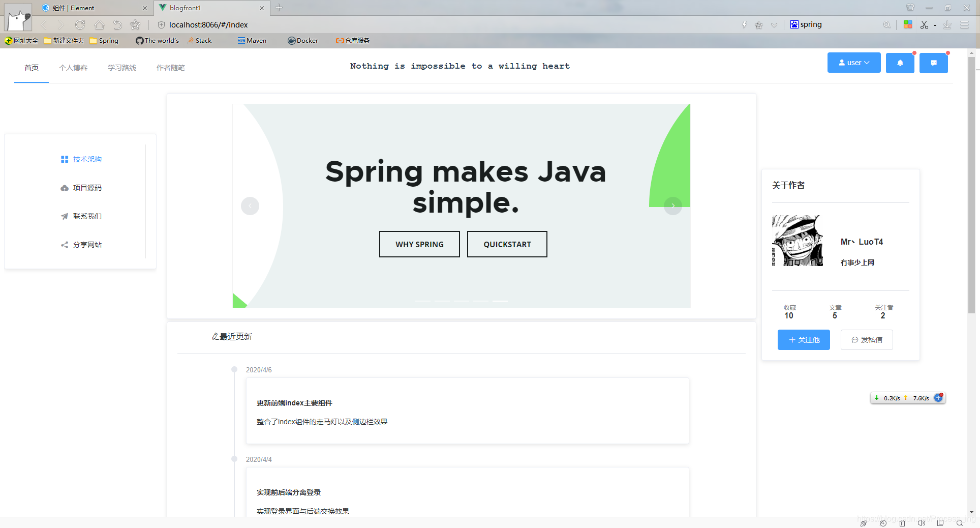Open a new browser tab with plus
980x528 pixels.
pos(279,8)
